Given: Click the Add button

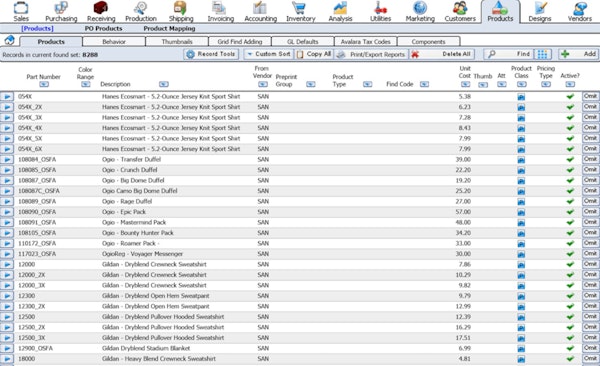Looking at the screenshot, I should 579,54.
